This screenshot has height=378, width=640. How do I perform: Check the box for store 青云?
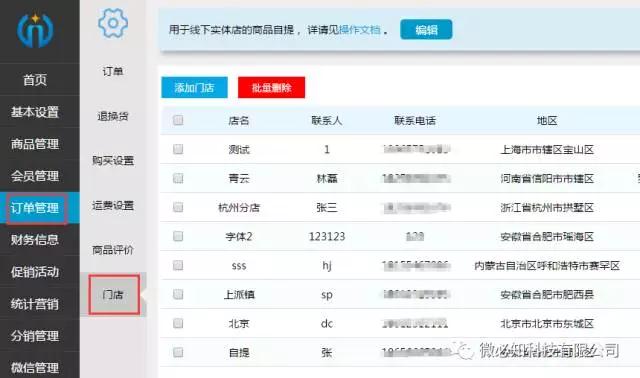click(x=178, y=178)
